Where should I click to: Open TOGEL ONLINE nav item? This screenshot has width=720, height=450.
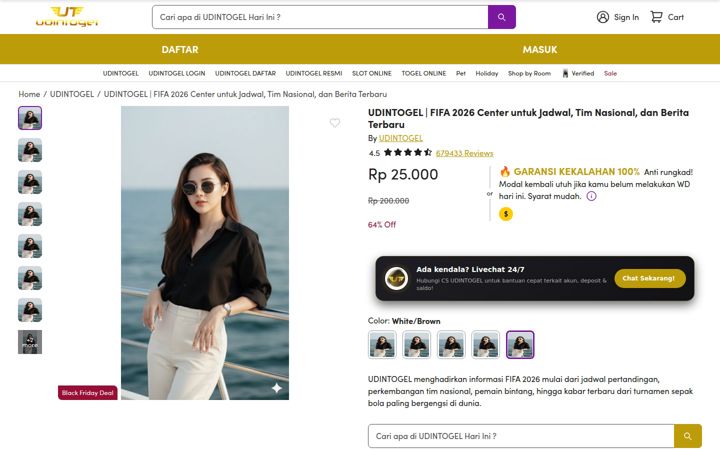point(424,73)
